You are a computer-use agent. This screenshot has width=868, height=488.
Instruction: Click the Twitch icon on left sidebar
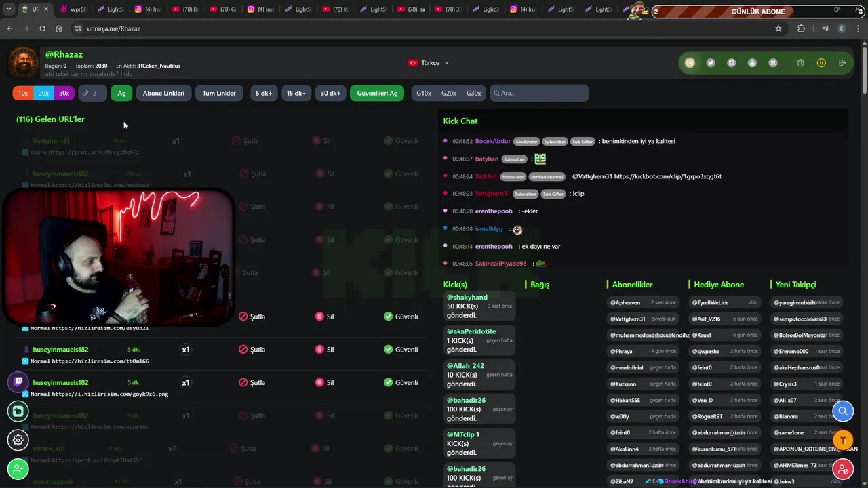(x=18, y=382)
